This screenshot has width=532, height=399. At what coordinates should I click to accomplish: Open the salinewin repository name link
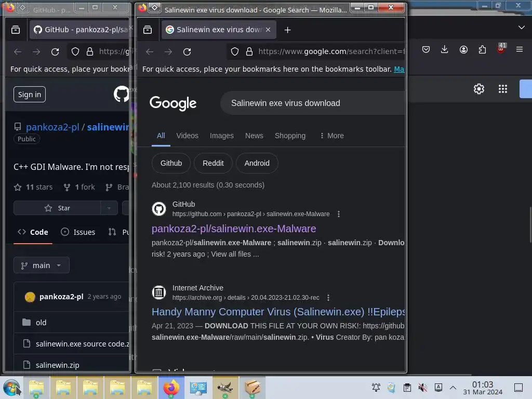(108, 127)
